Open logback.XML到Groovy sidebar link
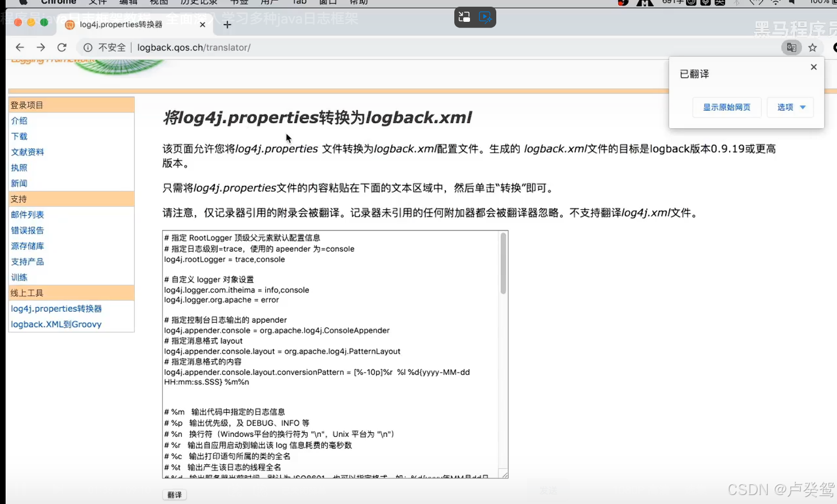Viewport: 837px width, 504px height. (x=56, y=324)
